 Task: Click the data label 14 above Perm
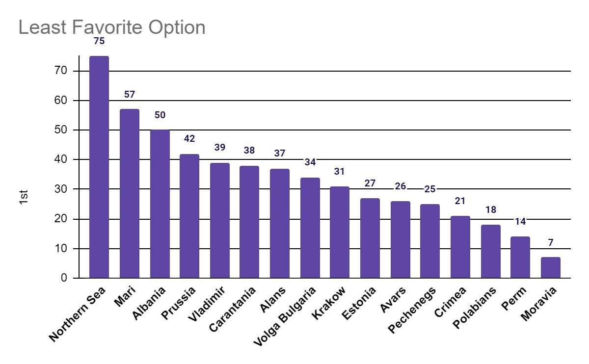(x=520, y=222)
